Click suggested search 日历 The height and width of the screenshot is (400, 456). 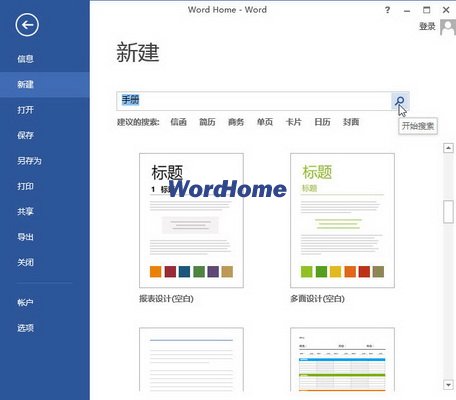[x=322, y=122]
